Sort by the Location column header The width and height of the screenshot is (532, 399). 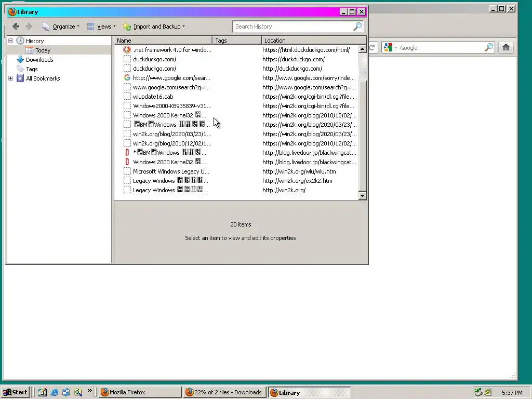[x=314, y=41]
